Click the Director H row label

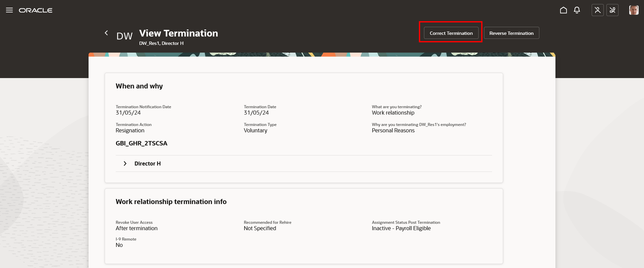pos(147,164)
